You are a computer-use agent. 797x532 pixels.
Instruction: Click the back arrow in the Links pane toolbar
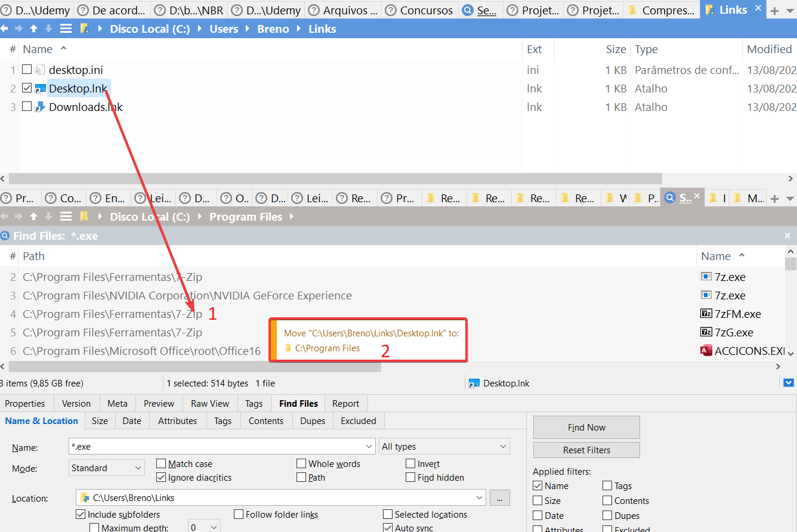point(5,29)
